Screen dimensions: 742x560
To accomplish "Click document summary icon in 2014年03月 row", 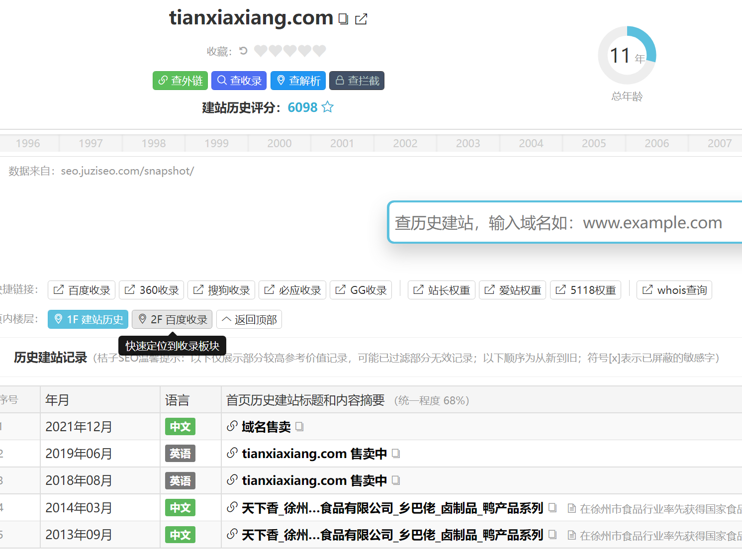I will (x=571, y=508).
